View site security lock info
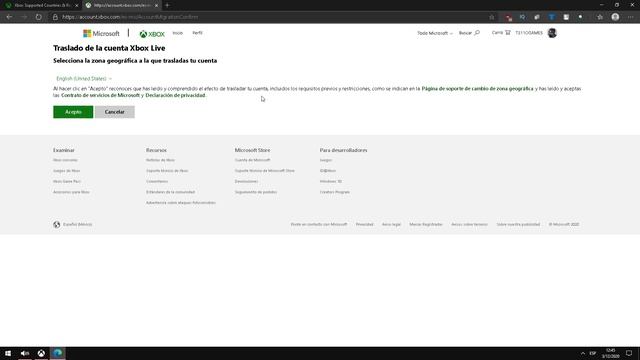 [x=56, y=17]
